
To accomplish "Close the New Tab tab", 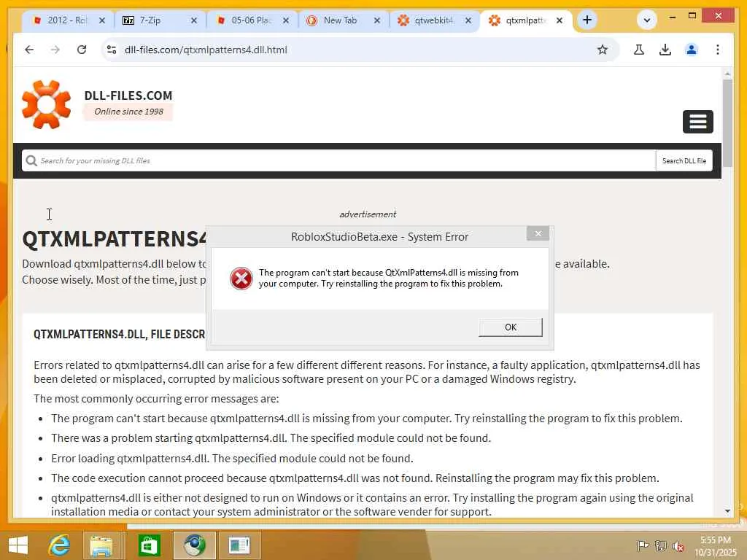I will (x=377, y=20).
